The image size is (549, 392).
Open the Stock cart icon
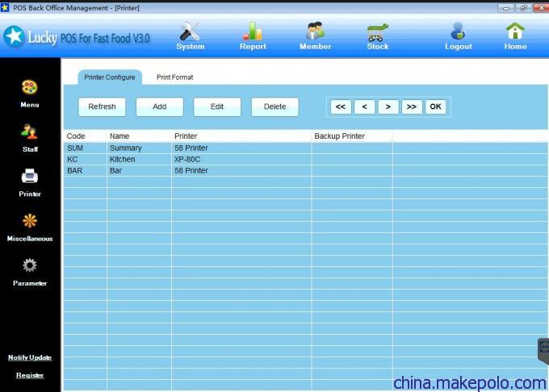(378, 32)
